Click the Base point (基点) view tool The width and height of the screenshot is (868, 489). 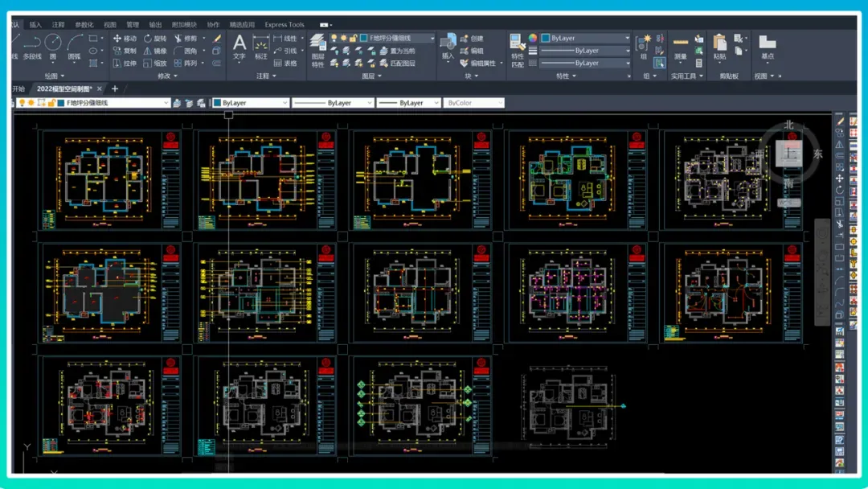(x=768, y=47)
